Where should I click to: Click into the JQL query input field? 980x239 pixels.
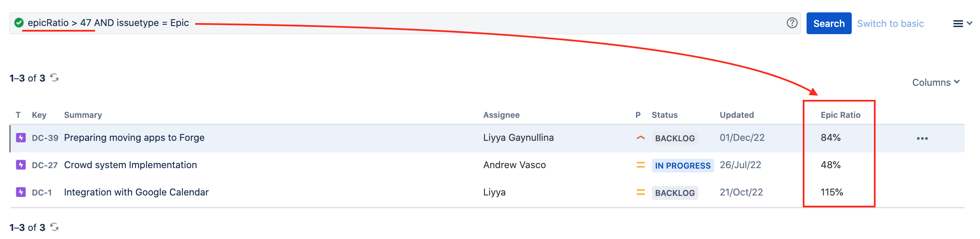469,23
